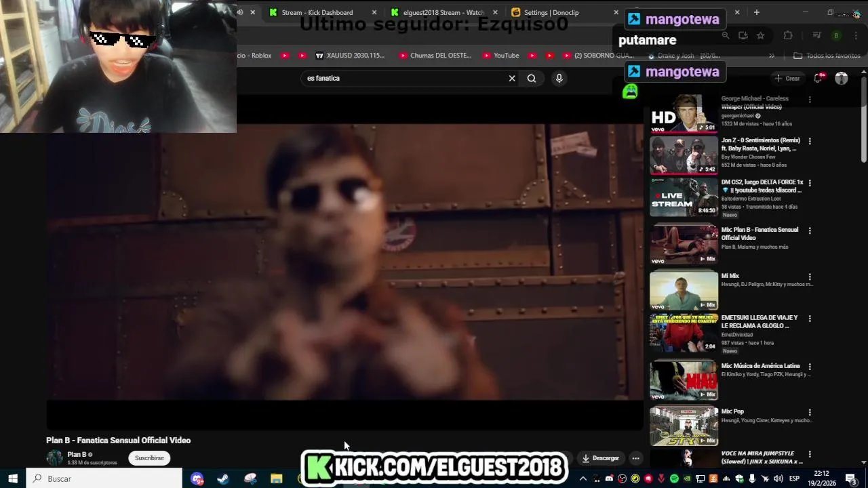Open the Plan B channel name link
868x488 pixels.
pos(77,455)
